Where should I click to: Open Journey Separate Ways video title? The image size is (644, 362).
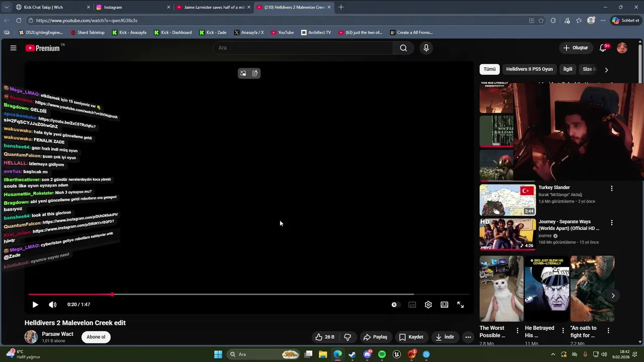[569, 225]
